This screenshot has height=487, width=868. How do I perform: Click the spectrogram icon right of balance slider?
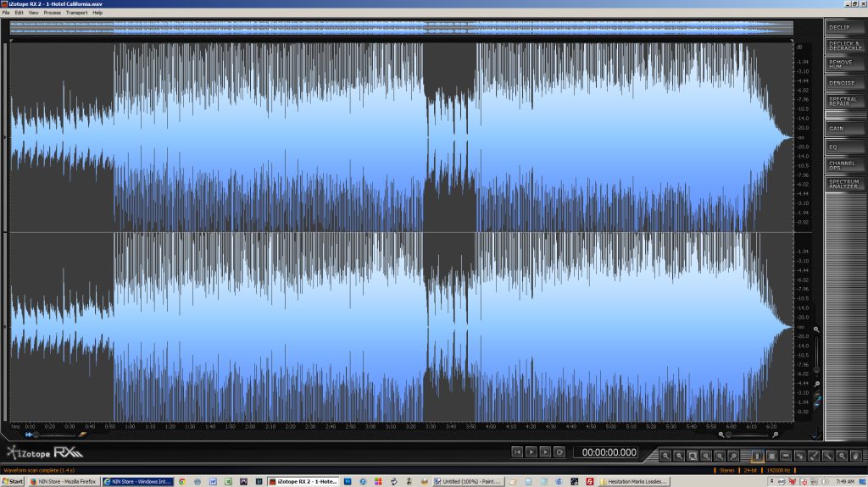pos(82,435)
